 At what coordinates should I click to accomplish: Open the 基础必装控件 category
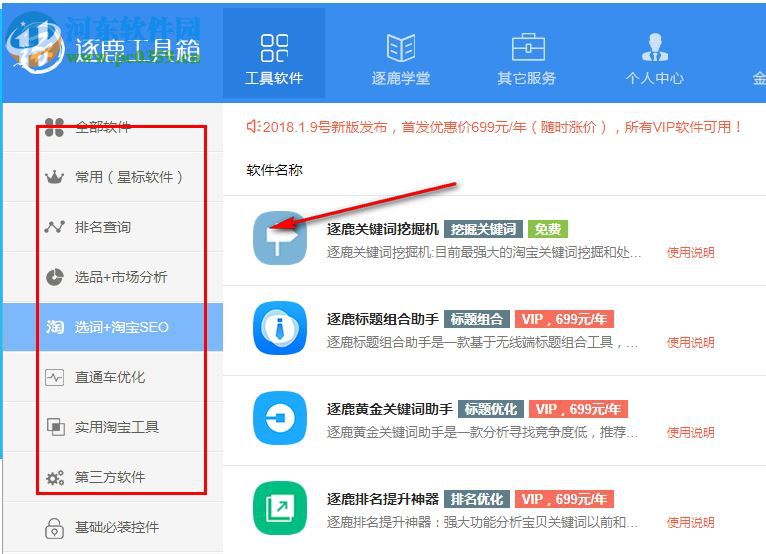[113, 527]
